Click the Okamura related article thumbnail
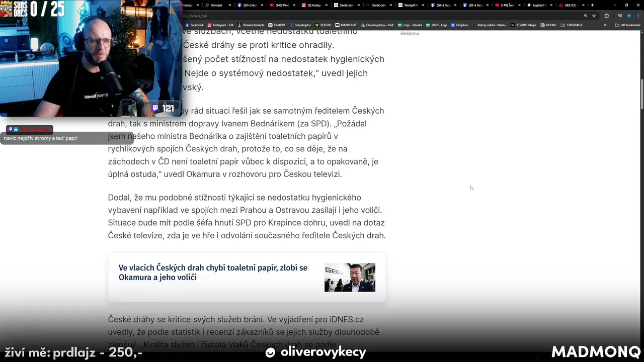The width and height of the screenshot is (644, 362). tap(350, 278)
